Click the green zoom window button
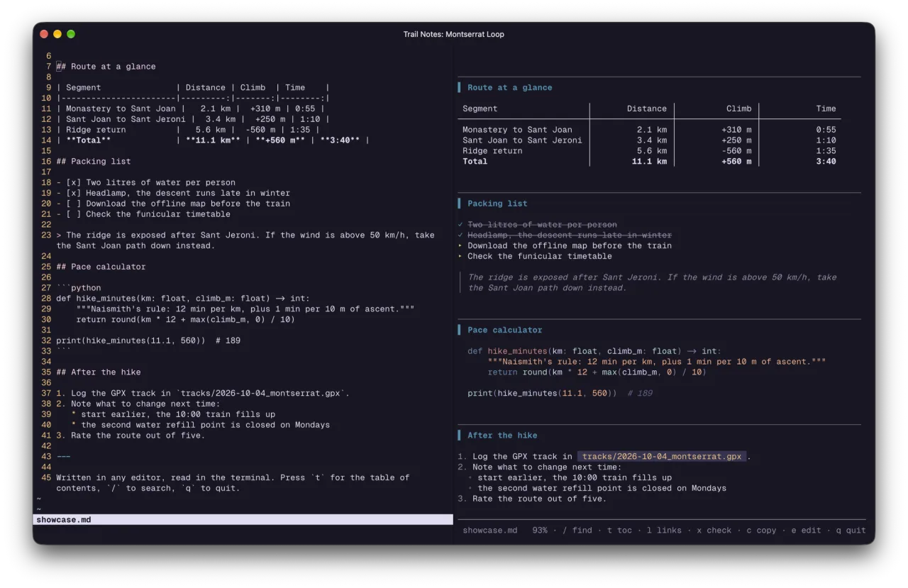 [x=71, y=34]
